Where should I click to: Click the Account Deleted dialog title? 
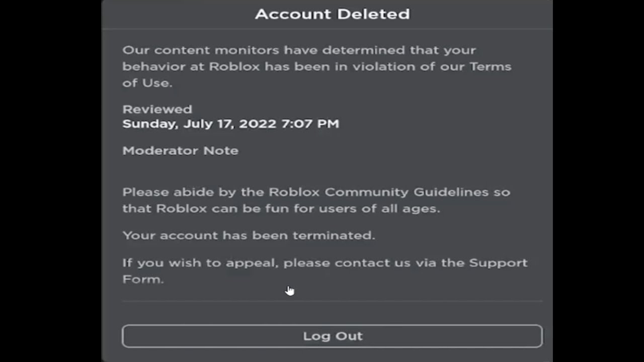click(332, 14)
